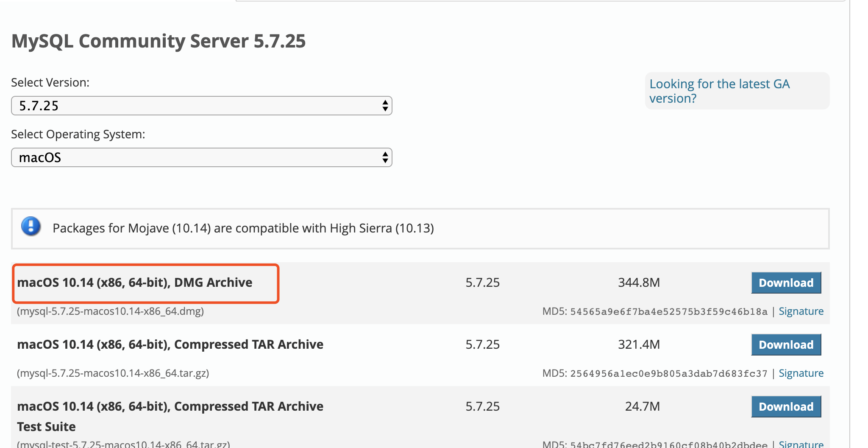Open Signature link for the DMG Archive
The image size is (868, 448).
pos(801,311)
